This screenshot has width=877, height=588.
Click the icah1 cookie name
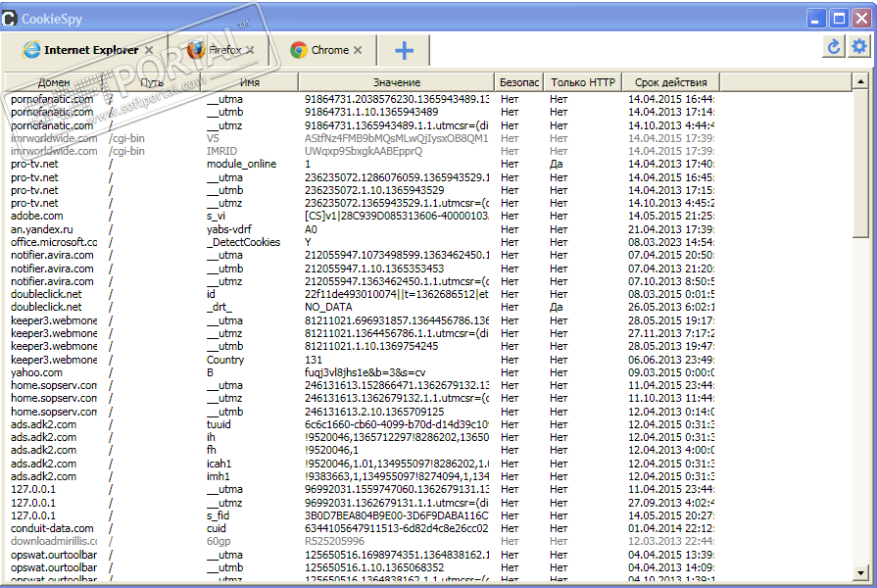[219, 464]
